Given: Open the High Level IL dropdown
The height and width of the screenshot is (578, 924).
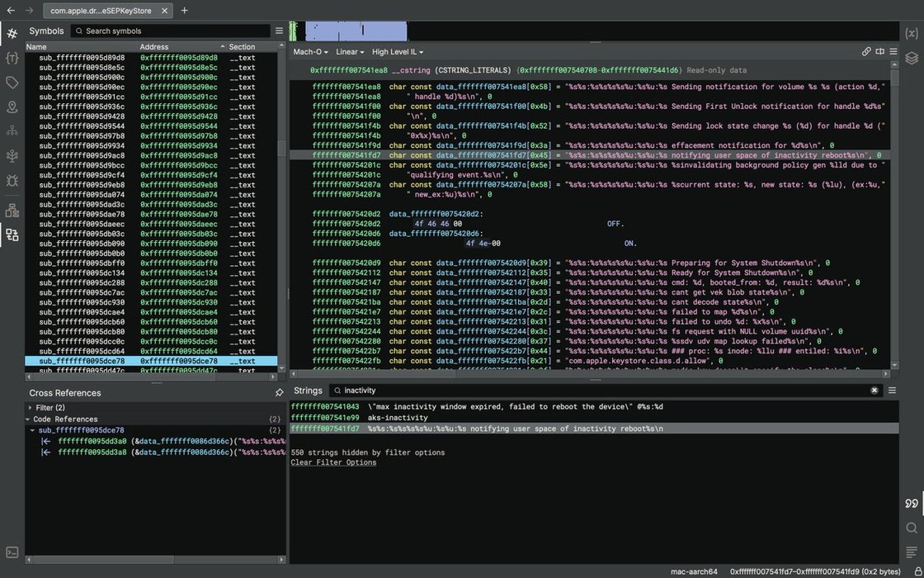Looking at the screenshot, I should [398, 52].
